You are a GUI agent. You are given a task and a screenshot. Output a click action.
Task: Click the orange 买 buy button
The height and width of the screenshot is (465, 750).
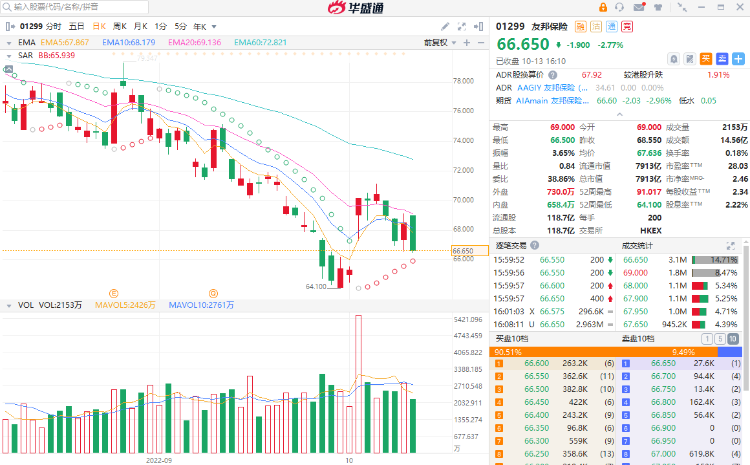(706, 59)
